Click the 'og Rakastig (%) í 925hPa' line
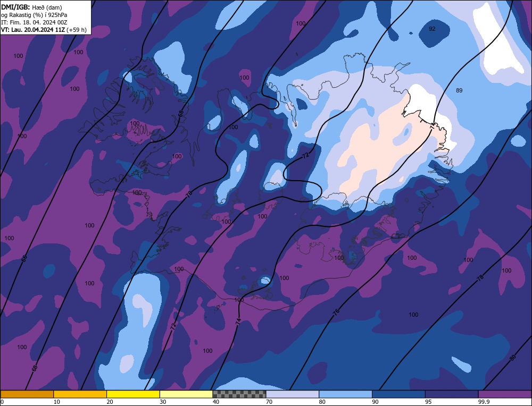Viewport: 532px width, 406px height. (x=34, y=15)
